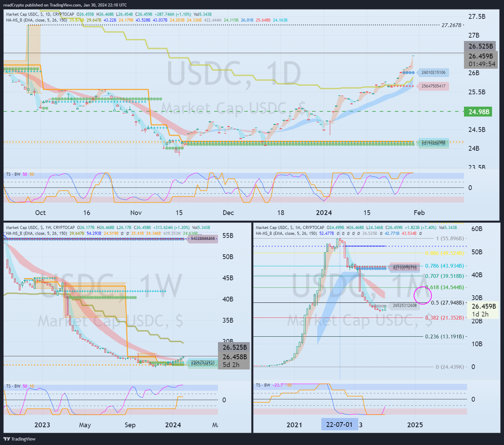Screen dimensions: 504x445
Task: Select the 'Market Cap USDC, $, 1M, CRYPTOCAP' title
Action: tap(290, 228)
